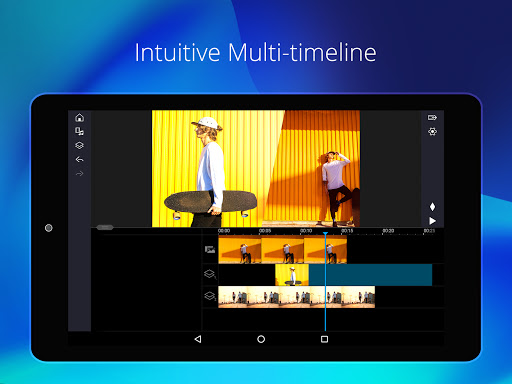
Task: Tap the Android back navigation button
Action: 198,339
